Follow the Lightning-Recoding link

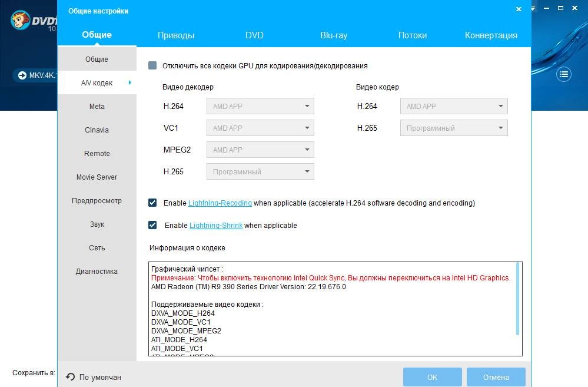(x=220, y=203)
